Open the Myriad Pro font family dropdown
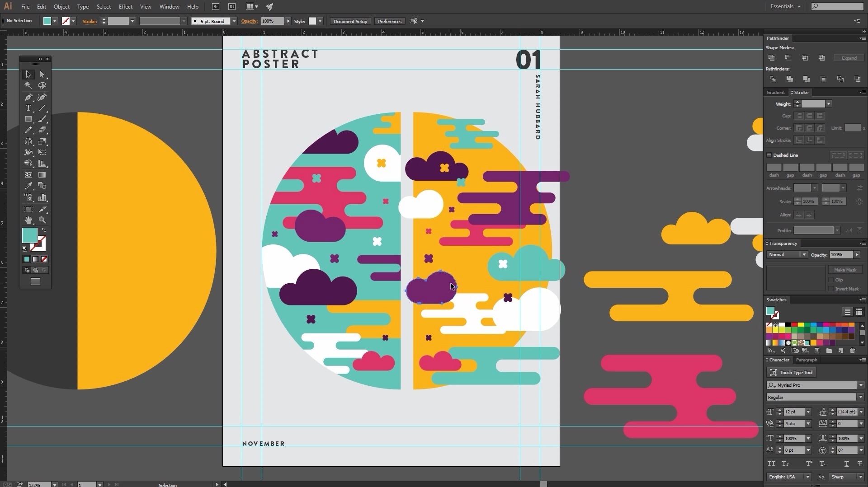The width and height of the screenshot is (868, 487). tap(861, 385)
